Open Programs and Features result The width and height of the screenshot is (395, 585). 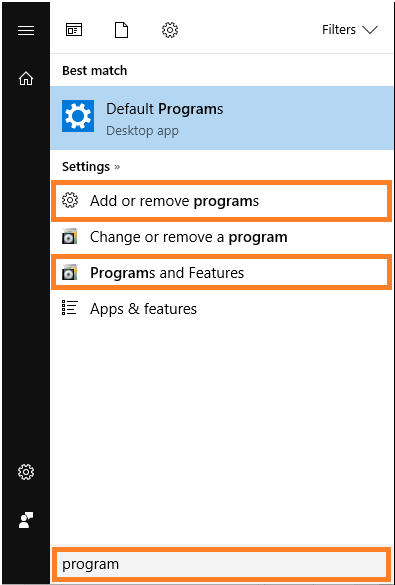[222, 273]
